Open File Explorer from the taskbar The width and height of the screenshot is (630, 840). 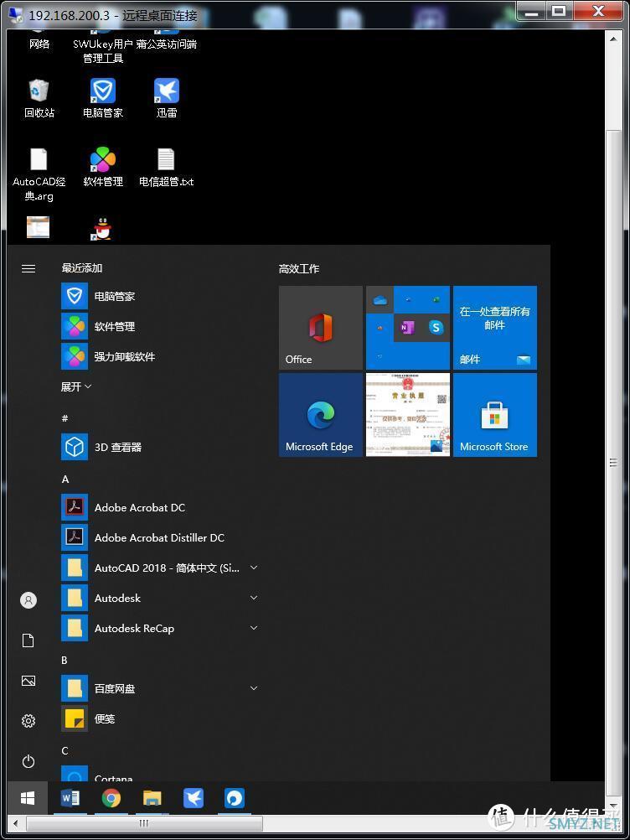pyautogui.click(x=152, y=798)
